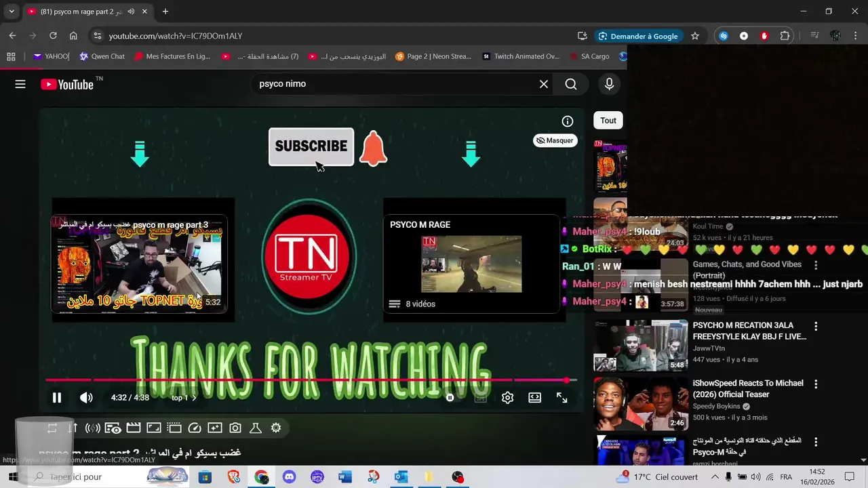Screen dimensions: 868x488
Task: Click the TN Streamer TV channel logo
Action: click(309, 258)
